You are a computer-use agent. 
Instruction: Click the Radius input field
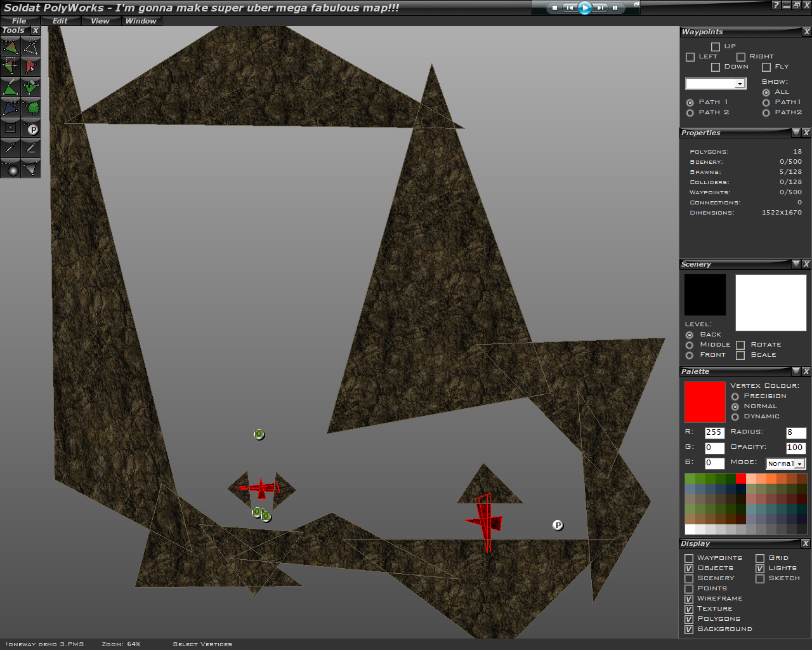(x=796, y=433)
